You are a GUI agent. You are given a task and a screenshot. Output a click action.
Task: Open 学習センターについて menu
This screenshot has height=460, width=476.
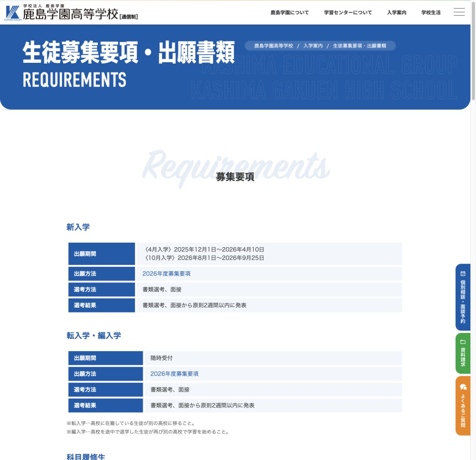click(x=348, y=12)
